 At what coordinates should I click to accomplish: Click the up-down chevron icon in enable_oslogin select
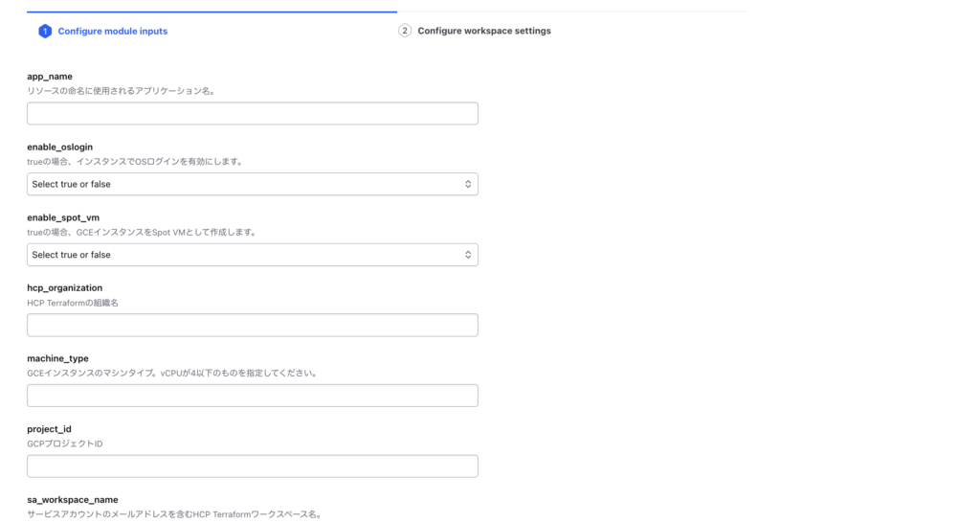[x=467, y=184]
